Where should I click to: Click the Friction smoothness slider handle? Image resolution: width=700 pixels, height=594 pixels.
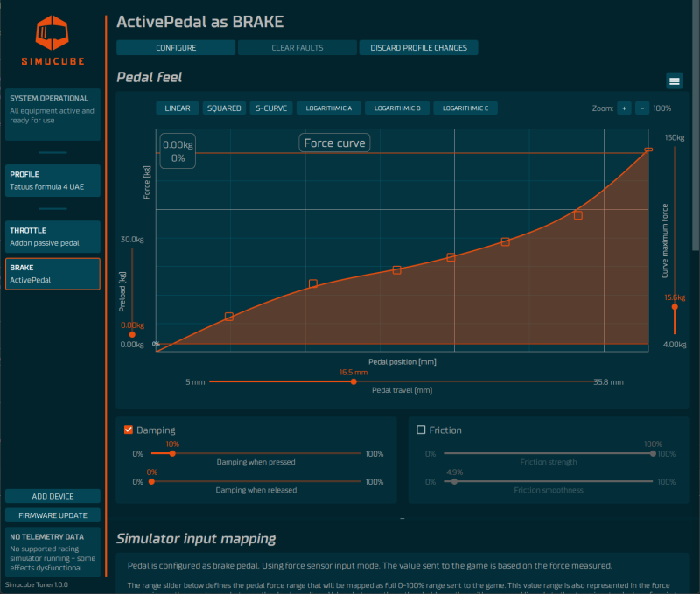pyautogui.click(x=454, y=481)
